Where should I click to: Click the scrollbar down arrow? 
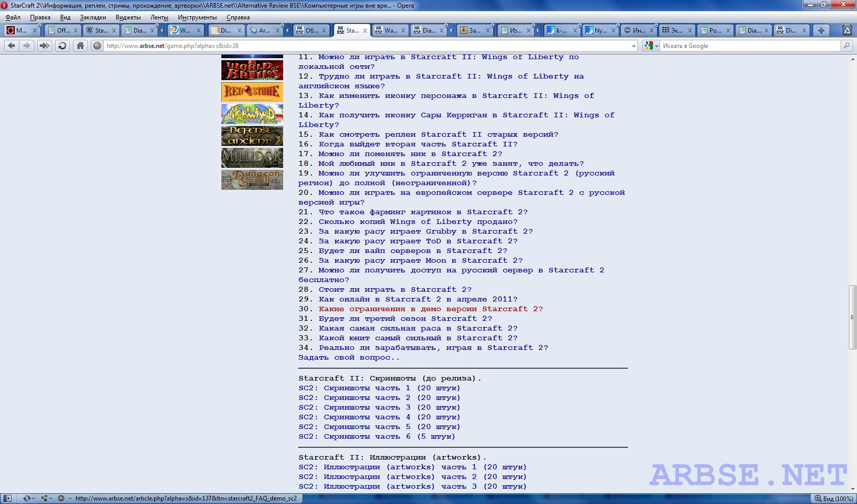(x=852, y=489)
